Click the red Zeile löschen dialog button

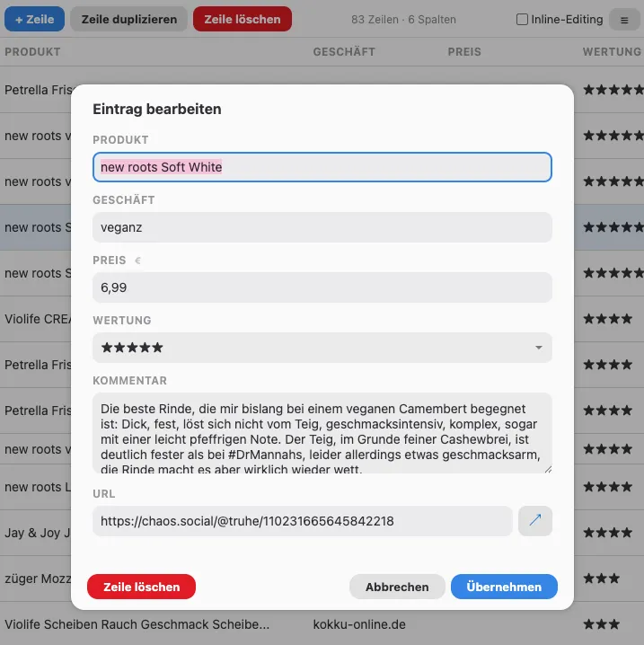pos(141,587)
